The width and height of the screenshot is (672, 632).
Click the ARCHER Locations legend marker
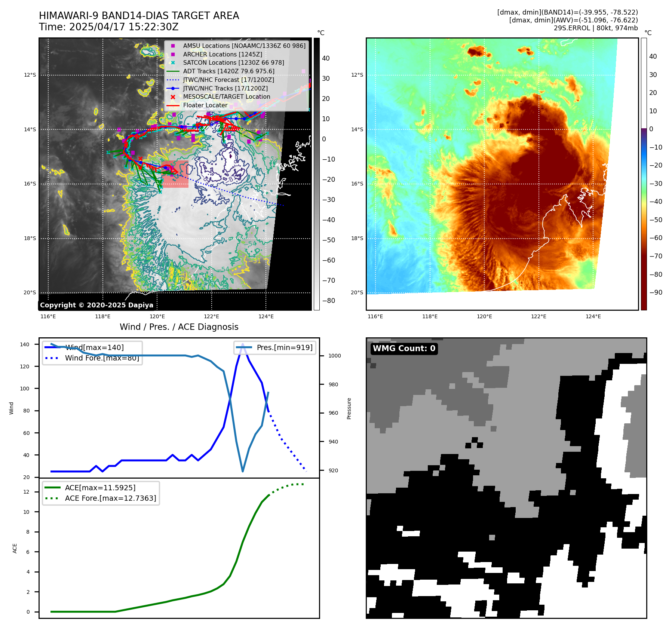pyautogui.click(x=173, y=54)
